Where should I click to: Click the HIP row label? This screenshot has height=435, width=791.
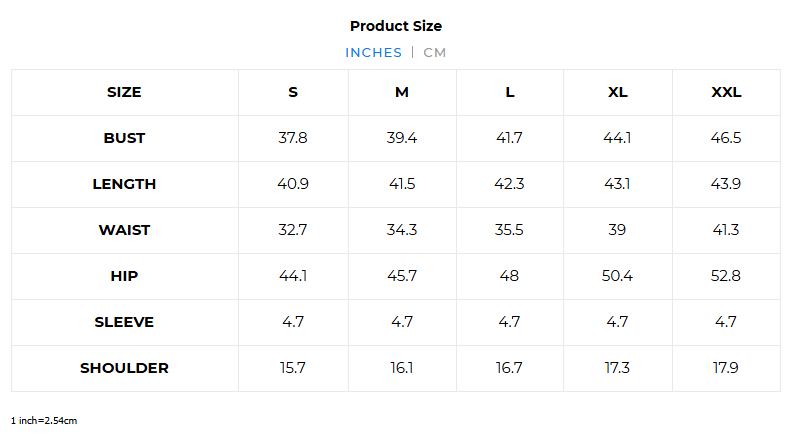pyautogui.click(x=124, y=276)
